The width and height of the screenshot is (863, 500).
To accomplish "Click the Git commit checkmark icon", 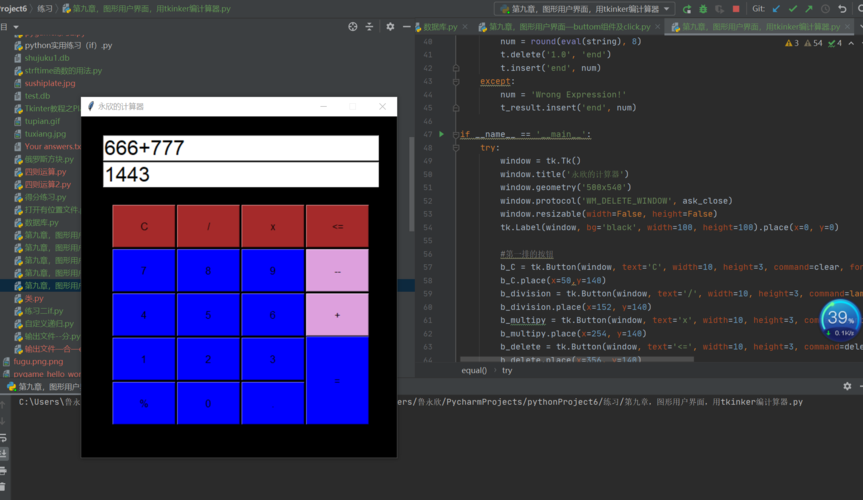I will (x=793, y=9).
